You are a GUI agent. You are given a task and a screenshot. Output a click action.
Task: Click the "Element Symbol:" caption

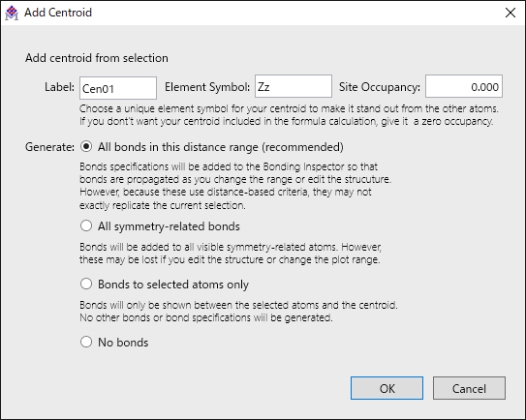pos(207,87)
